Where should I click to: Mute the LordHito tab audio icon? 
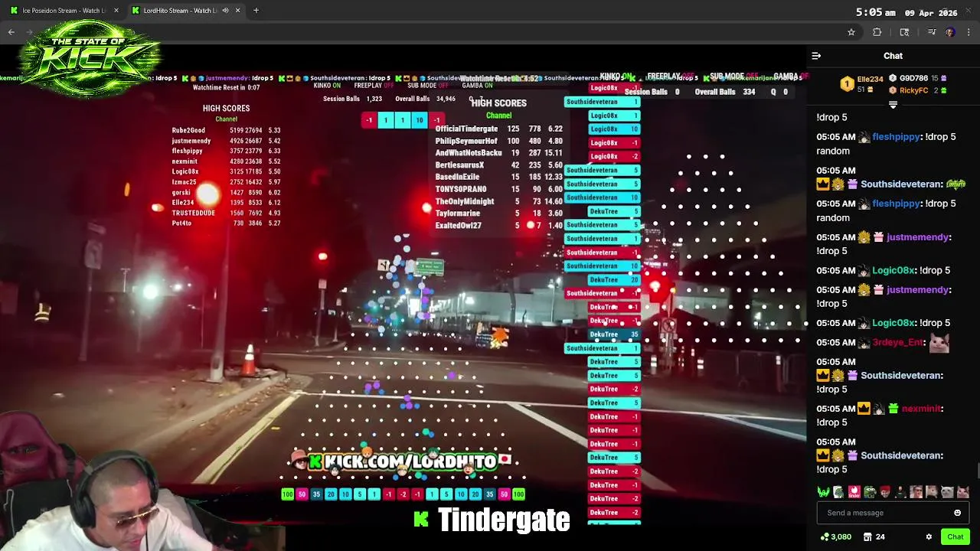point(225,11)
